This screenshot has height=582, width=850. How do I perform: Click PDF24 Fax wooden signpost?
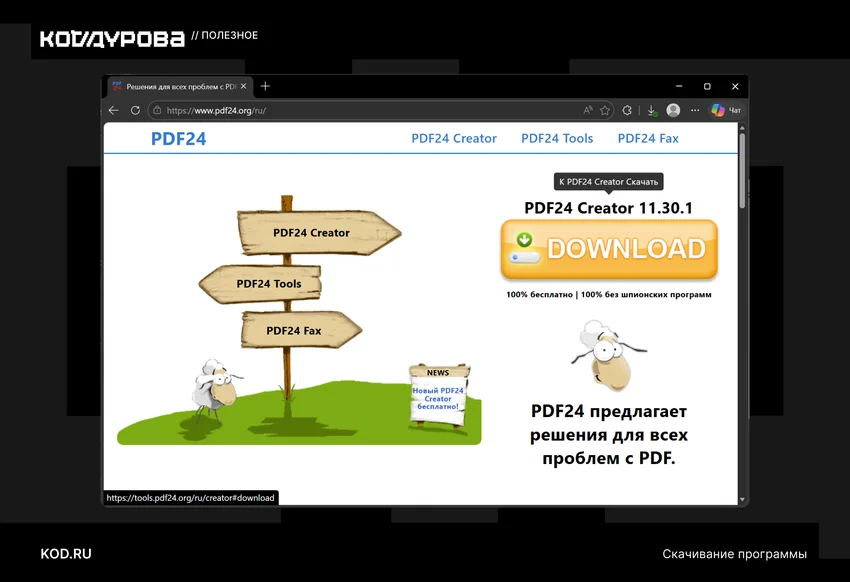click(x=301, y=330)
